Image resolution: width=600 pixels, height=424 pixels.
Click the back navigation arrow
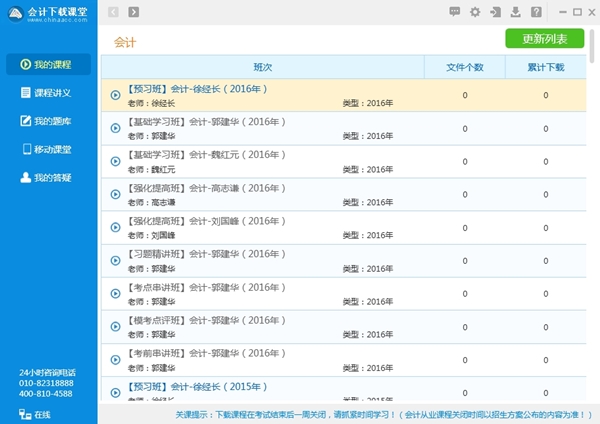(x=113, y=12)
